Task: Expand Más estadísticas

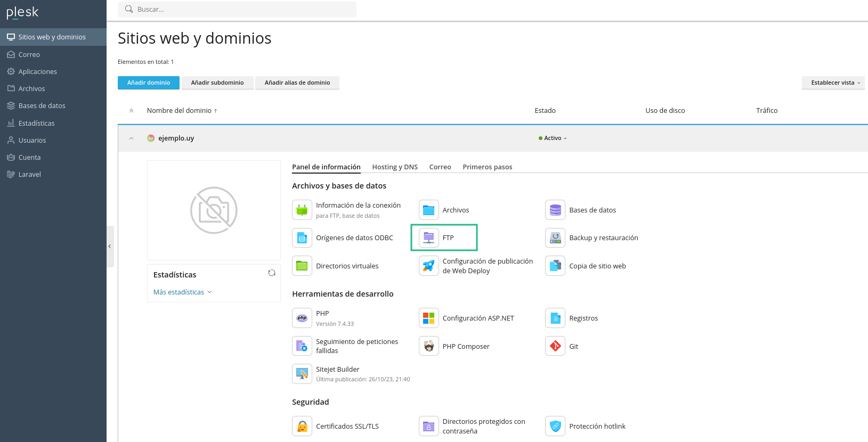Action: pyautogui.click(x=182, y=292)
